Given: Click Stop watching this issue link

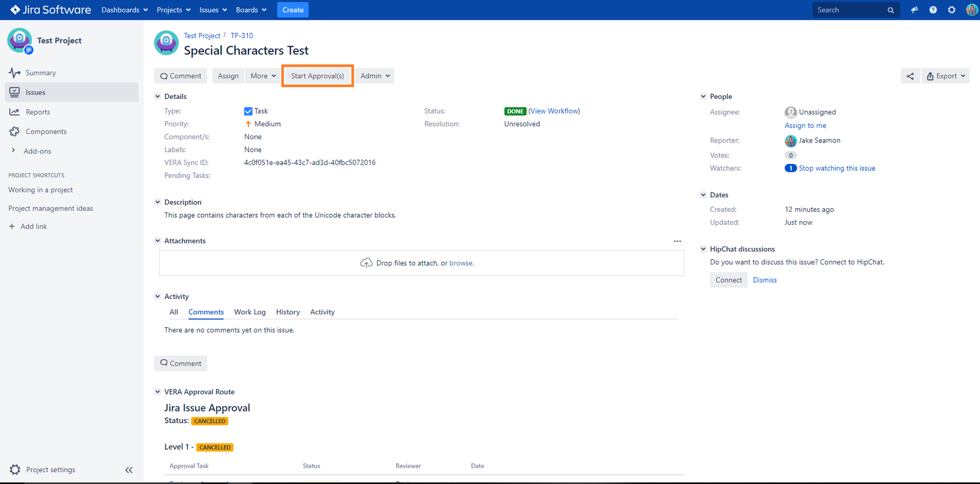Looking at the screenshot, I should pyautogui.click(x=837, y=168).
